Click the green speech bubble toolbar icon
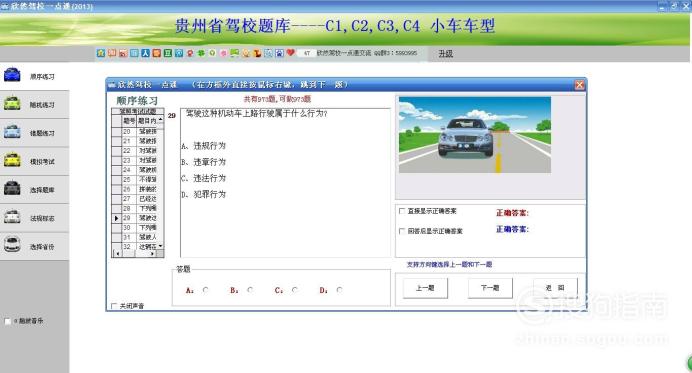 pyautogui.click(x=234, y=53)
